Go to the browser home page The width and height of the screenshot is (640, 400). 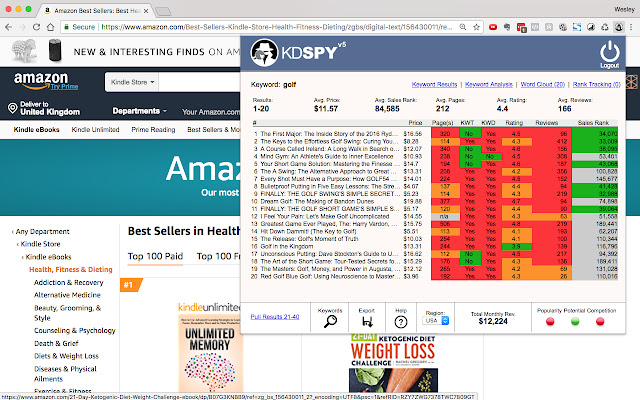click(x=50, y=27)
